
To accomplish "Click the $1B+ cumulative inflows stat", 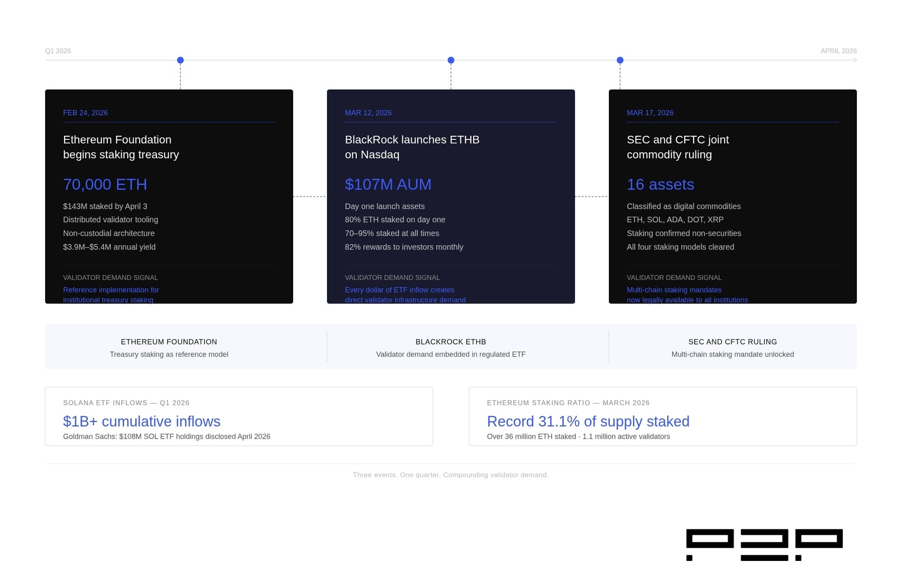I will [142, 422].
